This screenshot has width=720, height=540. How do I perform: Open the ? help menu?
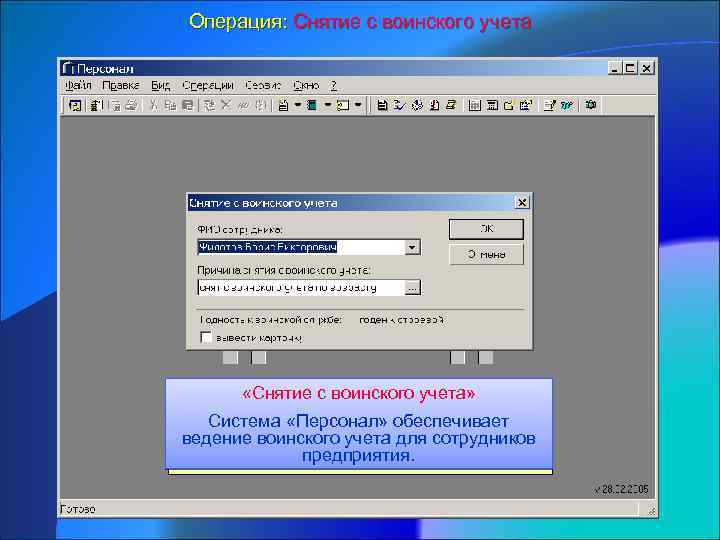pyautogui.click(x=334, y=85)
